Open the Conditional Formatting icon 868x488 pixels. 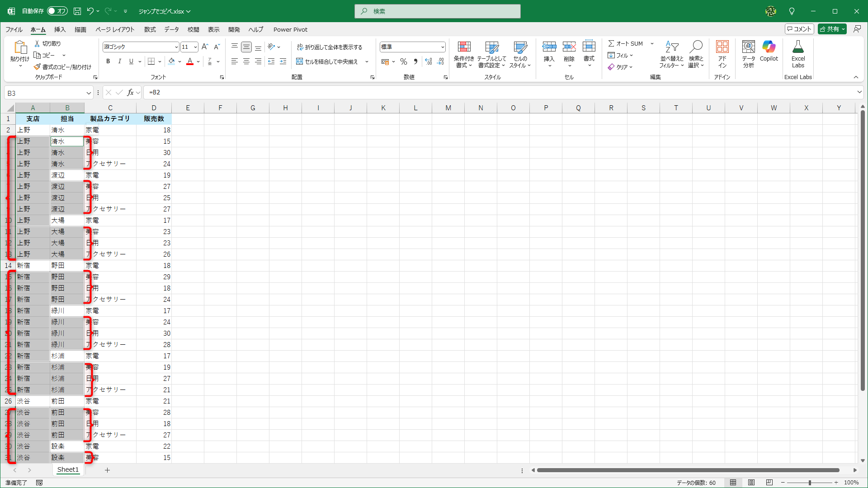[x=464, y=47]
